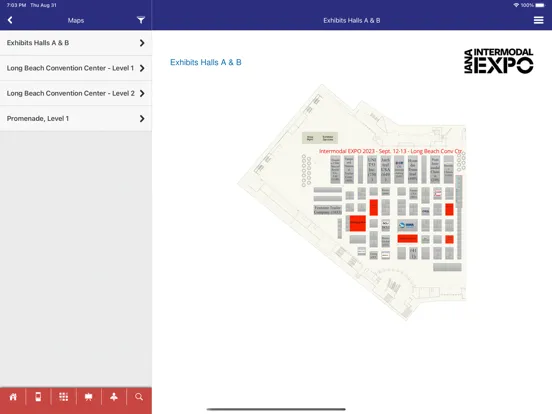Expand the Convention Center Level 2 chevron
This screenshot has width=552, height=414.
pyautogui.click(x=142, y=93)
